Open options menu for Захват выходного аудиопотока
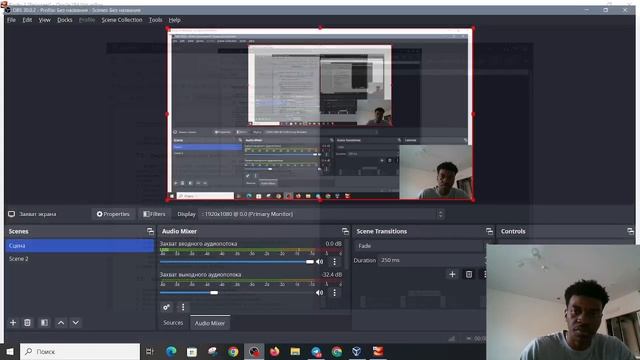 335,293
